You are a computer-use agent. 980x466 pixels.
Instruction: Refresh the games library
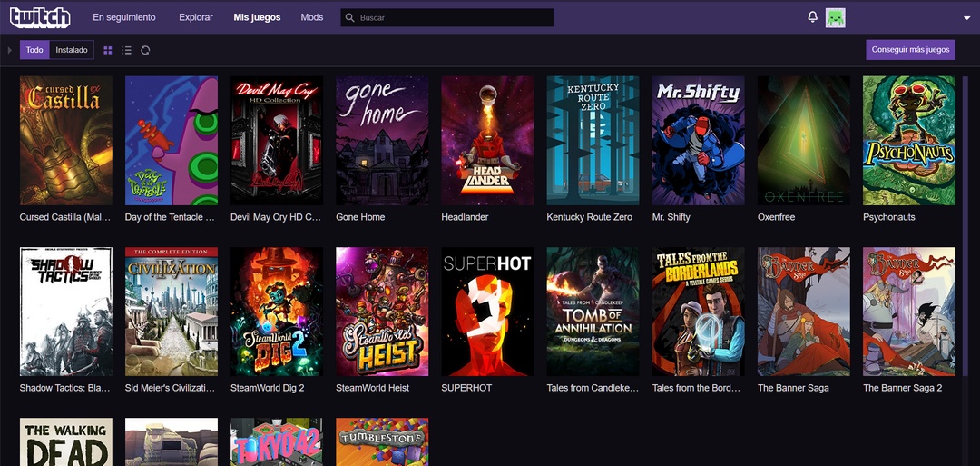pos(145,50)
